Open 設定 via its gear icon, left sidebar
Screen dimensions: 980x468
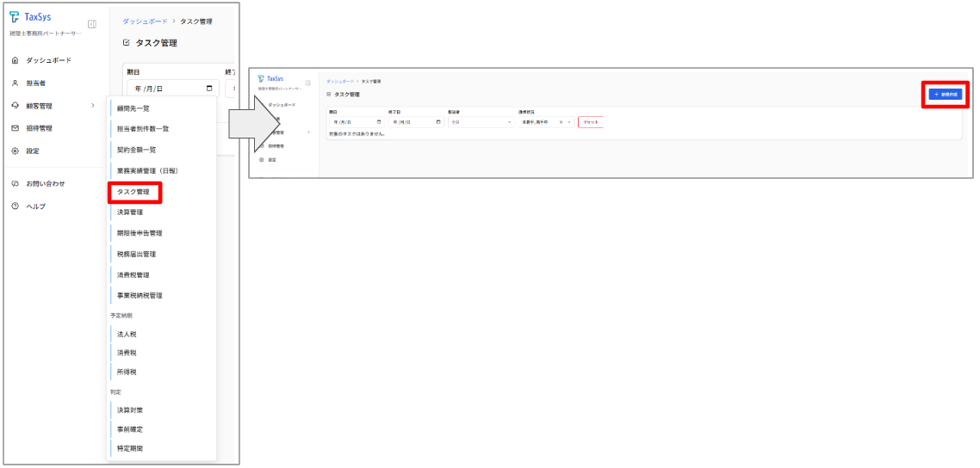pos(15,151)
